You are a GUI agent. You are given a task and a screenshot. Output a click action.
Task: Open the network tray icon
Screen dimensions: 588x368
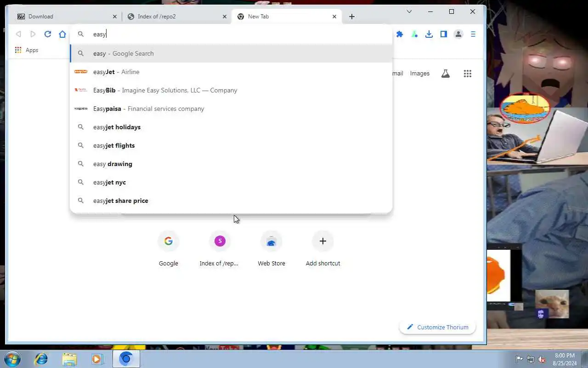[531, 359]
